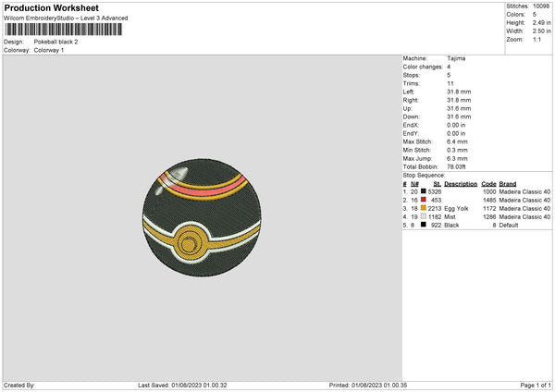The height and width of the screenshot is (392, 555).
Task: Click the Max Jump value 6.3 mm
Action: (x=457, y=158)
